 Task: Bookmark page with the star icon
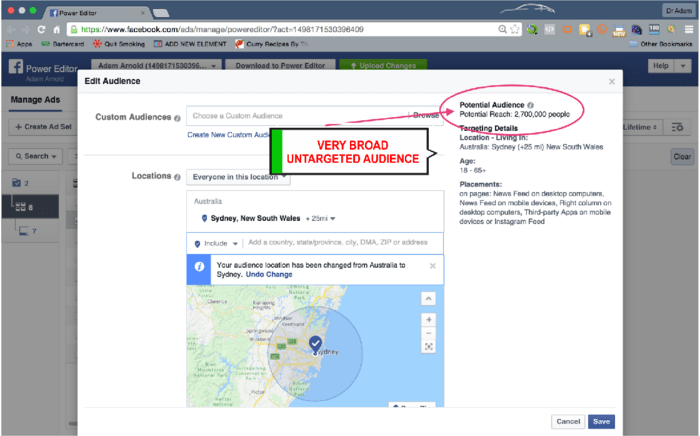515,29
